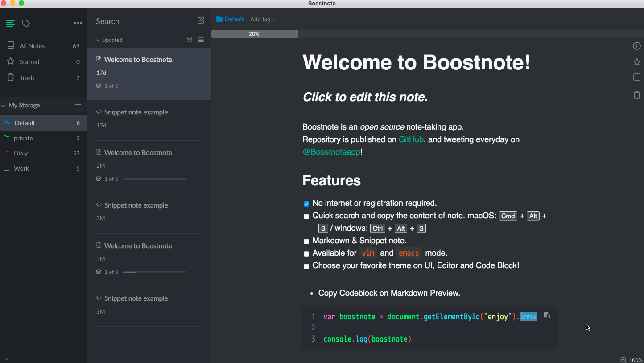Click the All Notes book icon
This screenshot has width=644, height=363.
tap(11, 45)
